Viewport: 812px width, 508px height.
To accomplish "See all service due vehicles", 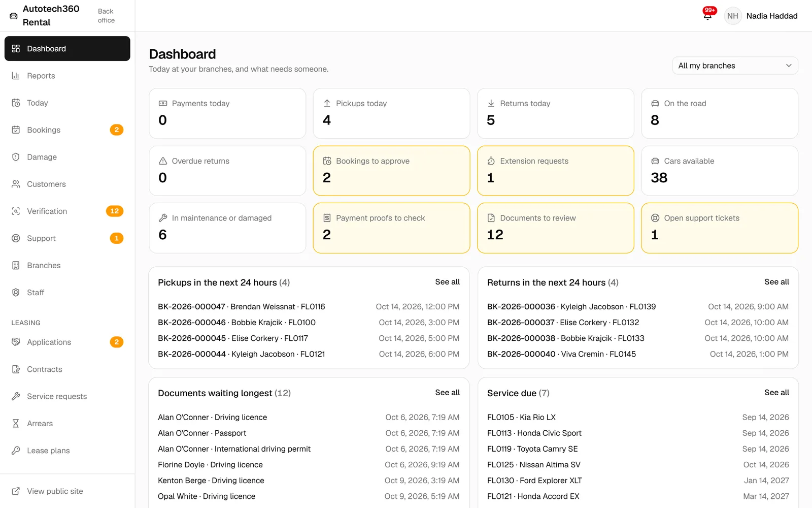I will tap(776, 393).
